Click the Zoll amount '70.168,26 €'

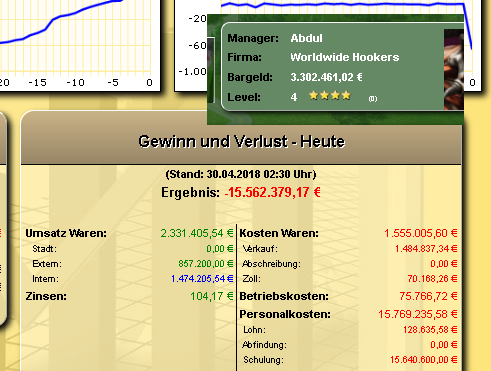point(432,279)
